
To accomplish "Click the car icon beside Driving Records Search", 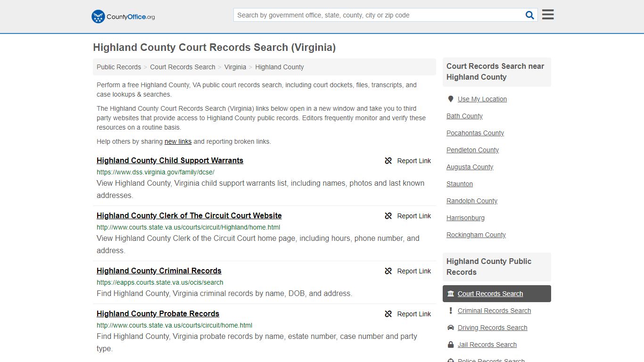I will 451,328.
